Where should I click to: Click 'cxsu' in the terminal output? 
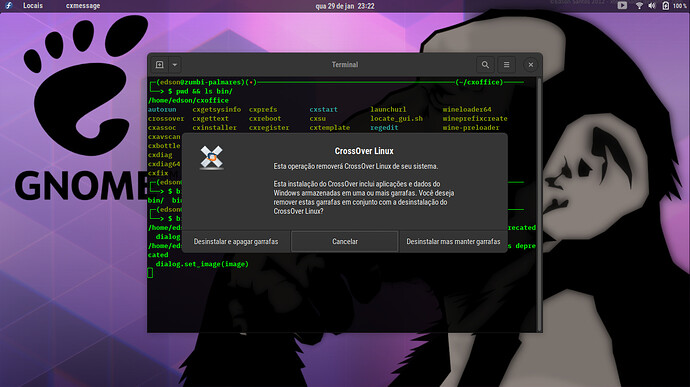click(318, 118)
